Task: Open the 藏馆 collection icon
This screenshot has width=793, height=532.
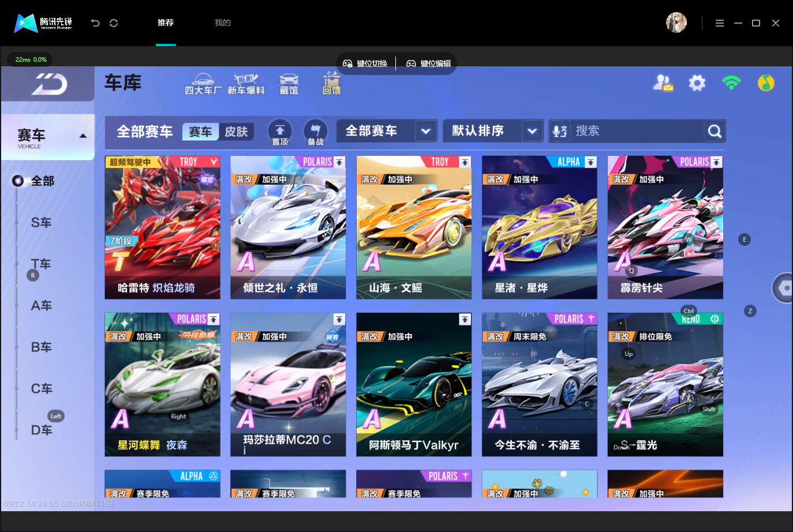Action: pos(289,84)
